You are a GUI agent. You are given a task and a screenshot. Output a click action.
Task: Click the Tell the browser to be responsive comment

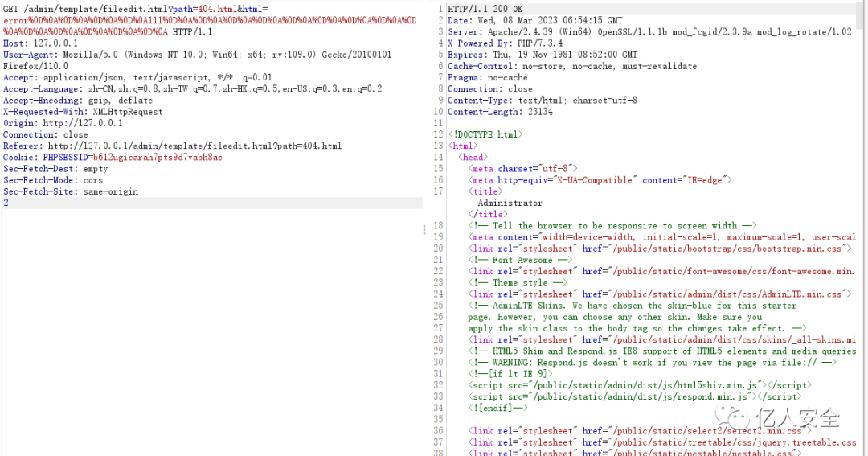612,225
